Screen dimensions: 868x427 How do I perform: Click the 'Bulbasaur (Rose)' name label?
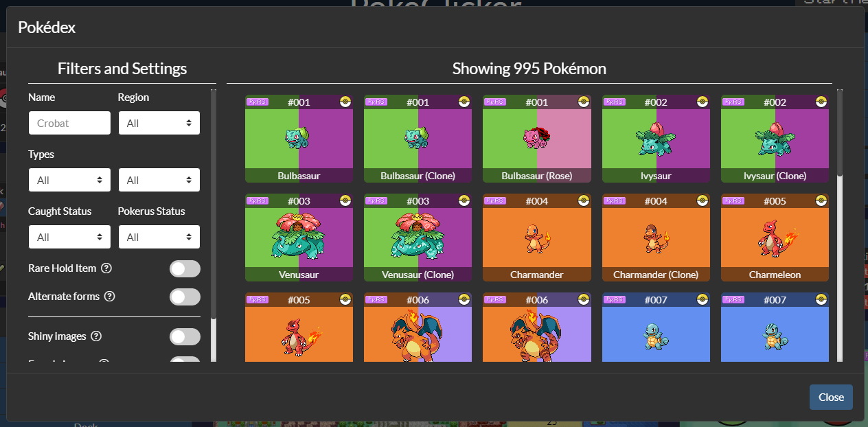tap(537, 176)
